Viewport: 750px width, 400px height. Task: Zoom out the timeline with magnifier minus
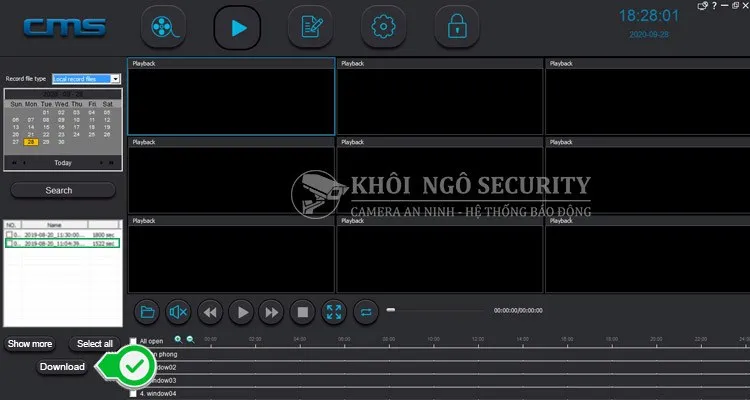pos(190,339)
